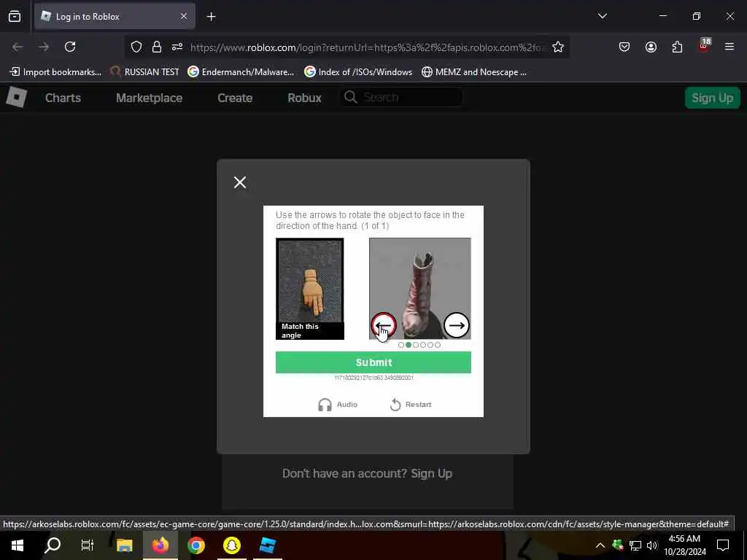The width and height of the screenshot is (747, 560).
Task: Open the extension icon with 18 badge
Action: point(704,46)
